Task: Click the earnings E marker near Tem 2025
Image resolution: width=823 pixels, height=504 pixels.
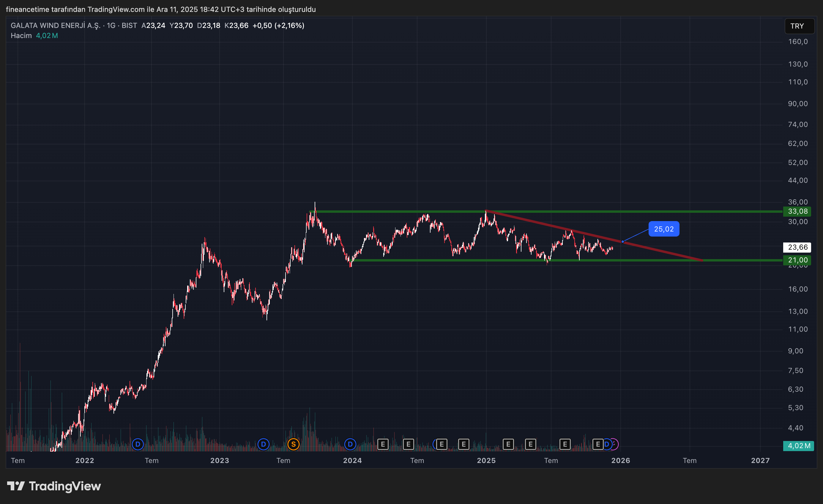Action: (565, 444)
